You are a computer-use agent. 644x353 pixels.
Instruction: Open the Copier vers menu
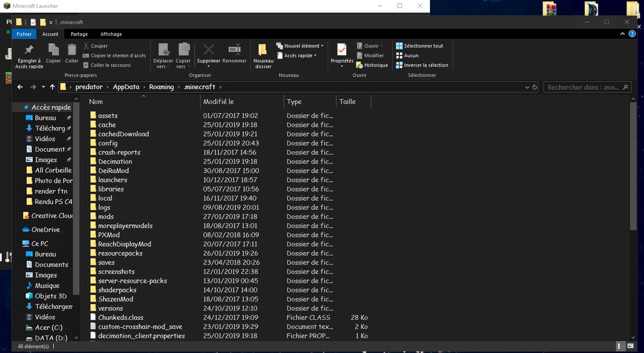point(183,56)
